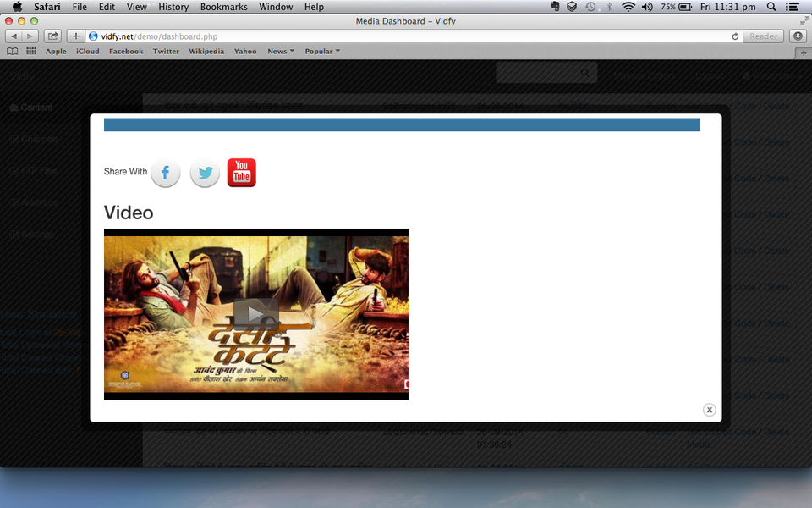The image size is (812, 508).
Task: Expand News bookmarks folder
Action: tap(281, 52)
